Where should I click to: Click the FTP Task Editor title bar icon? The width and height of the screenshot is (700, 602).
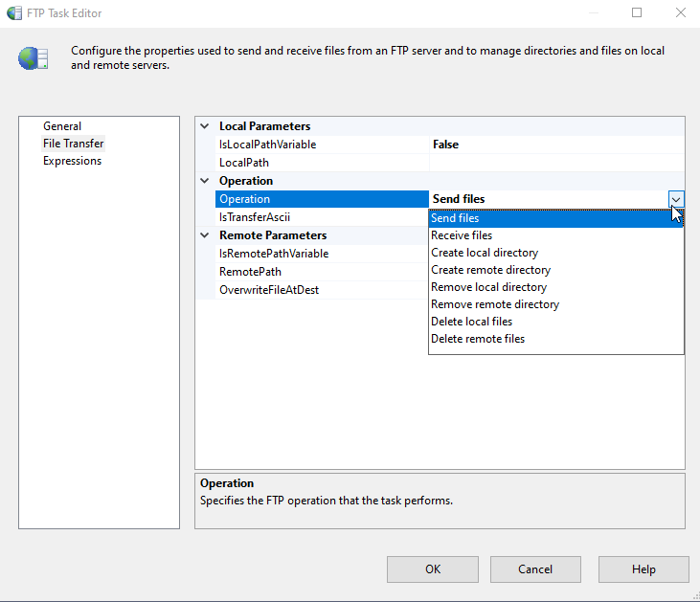15,13
